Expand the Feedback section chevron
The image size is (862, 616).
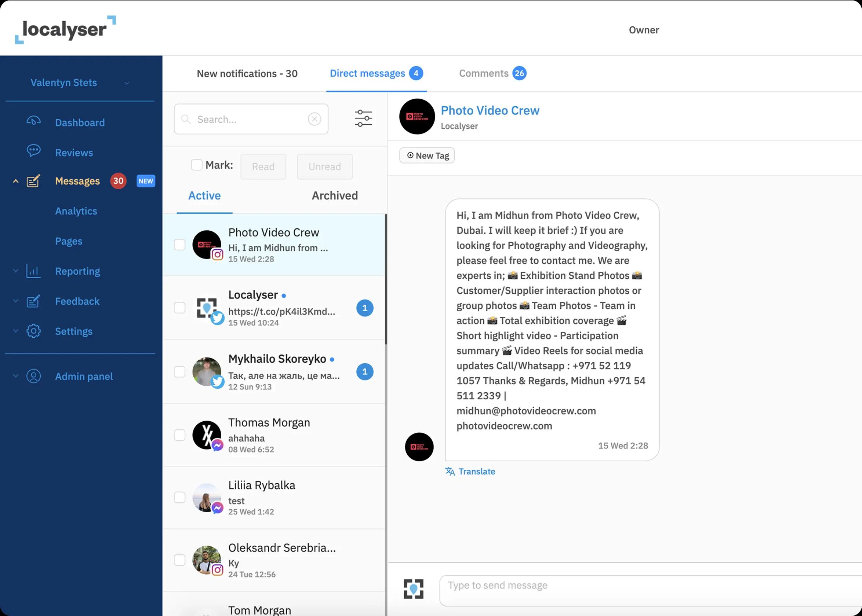tap(15, 301)
